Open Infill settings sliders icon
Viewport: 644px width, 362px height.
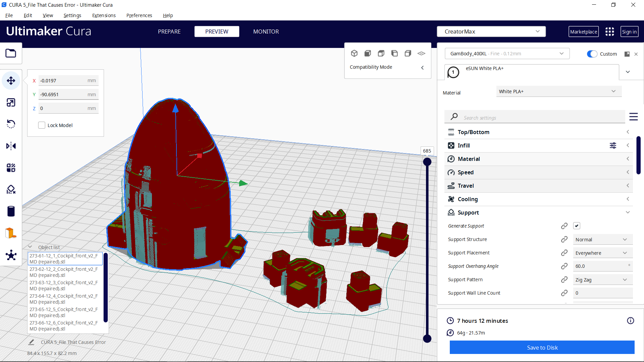pos(613,145)
